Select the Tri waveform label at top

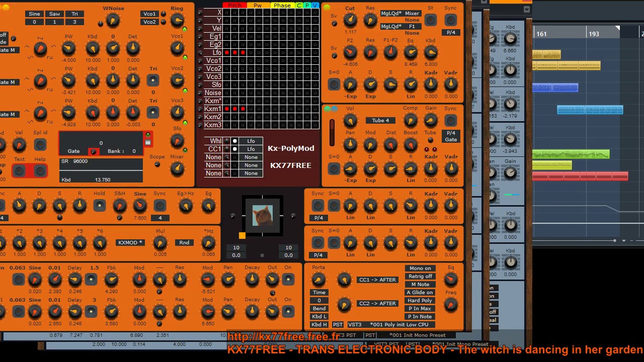pyautogui.click(x=74, y=14)
